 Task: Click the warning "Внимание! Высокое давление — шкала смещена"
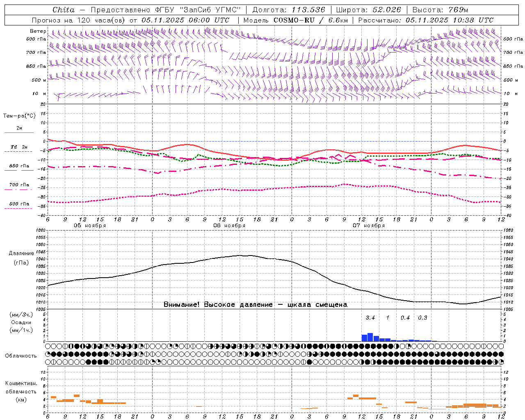pyautogui.click(x=256, y=305)
